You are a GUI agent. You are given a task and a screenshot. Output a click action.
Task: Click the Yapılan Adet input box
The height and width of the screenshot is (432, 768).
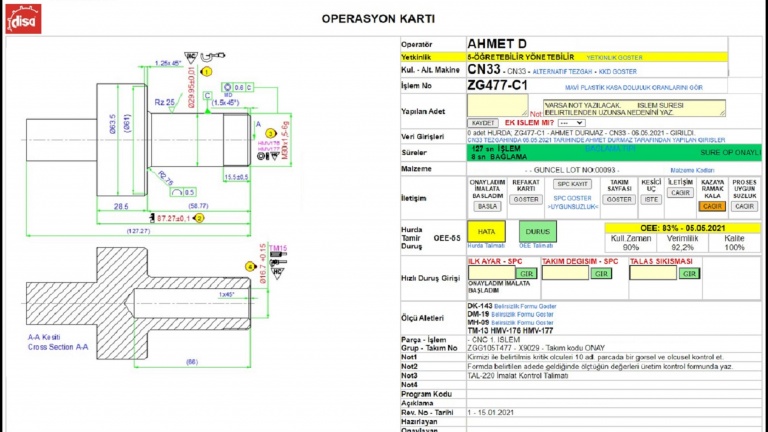[497, 105]
